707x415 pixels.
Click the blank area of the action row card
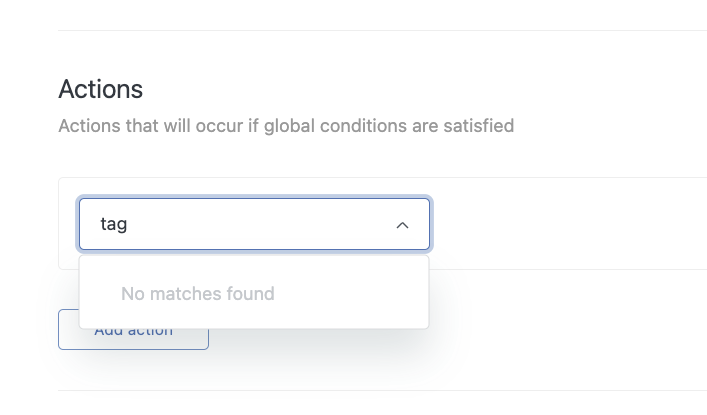[570, 224]
